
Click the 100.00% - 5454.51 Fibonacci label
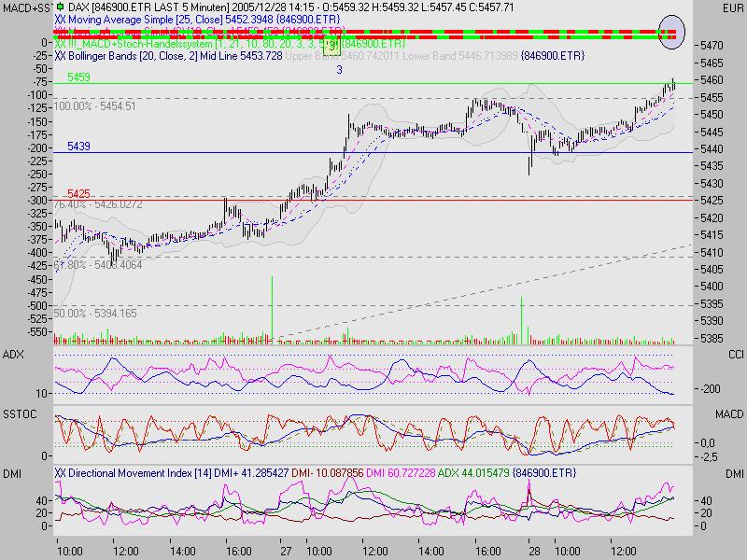pos(95,106)
